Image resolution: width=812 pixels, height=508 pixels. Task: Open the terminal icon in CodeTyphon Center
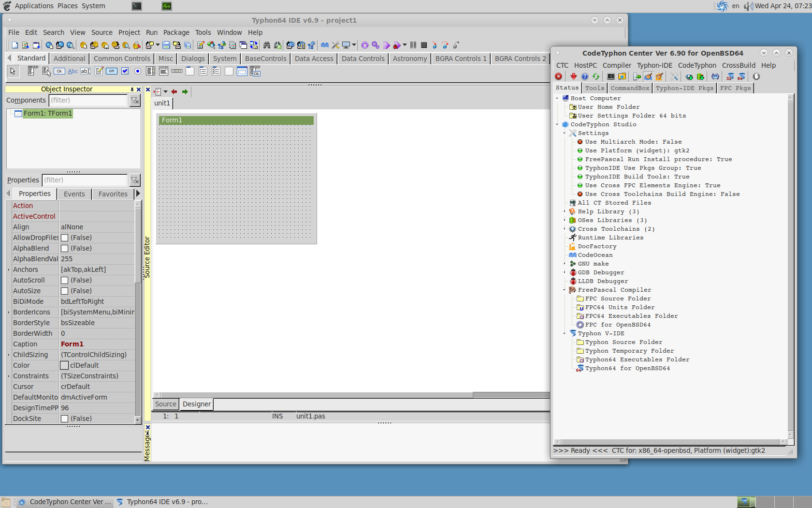click(611, 76)
